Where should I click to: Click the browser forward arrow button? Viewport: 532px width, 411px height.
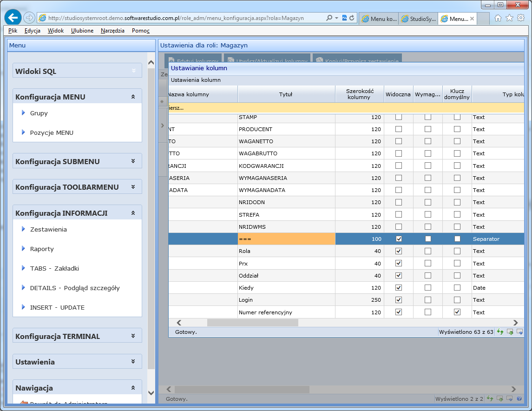(x=29, y=18)
